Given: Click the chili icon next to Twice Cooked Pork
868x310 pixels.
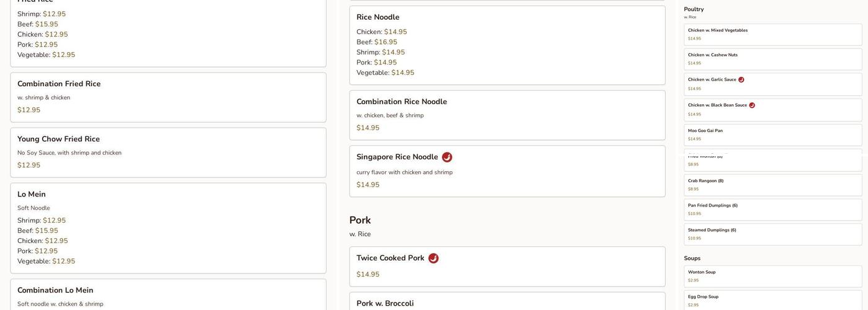Looking at the screenshot, I should (433, 259).
